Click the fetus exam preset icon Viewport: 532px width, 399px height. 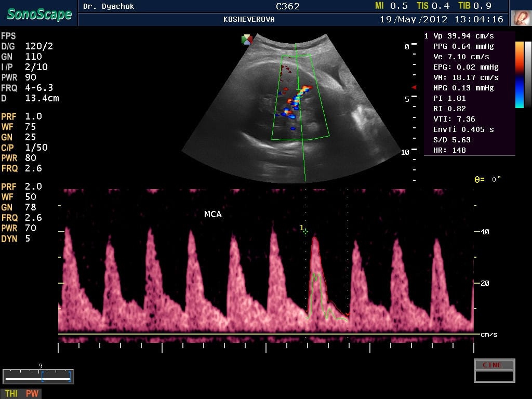521,18
